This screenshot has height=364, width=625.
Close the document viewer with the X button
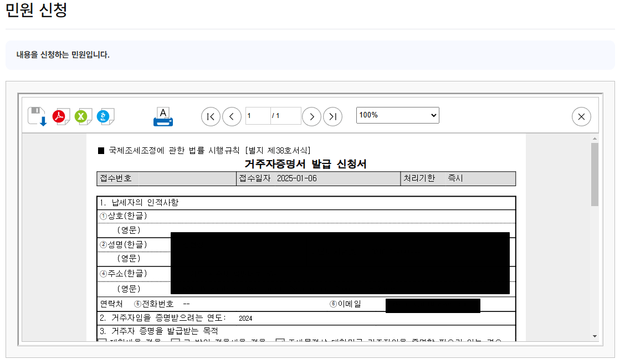click(x=581, y=116)
